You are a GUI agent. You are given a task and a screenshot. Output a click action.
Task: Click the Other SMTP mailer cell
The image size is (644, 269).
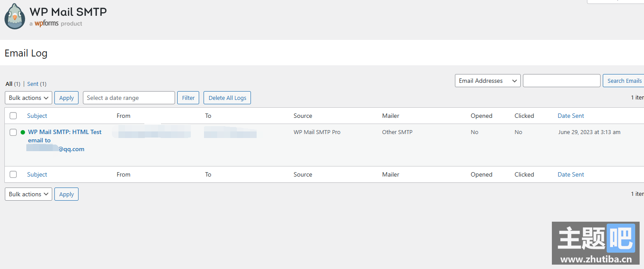tap(397, 132)
